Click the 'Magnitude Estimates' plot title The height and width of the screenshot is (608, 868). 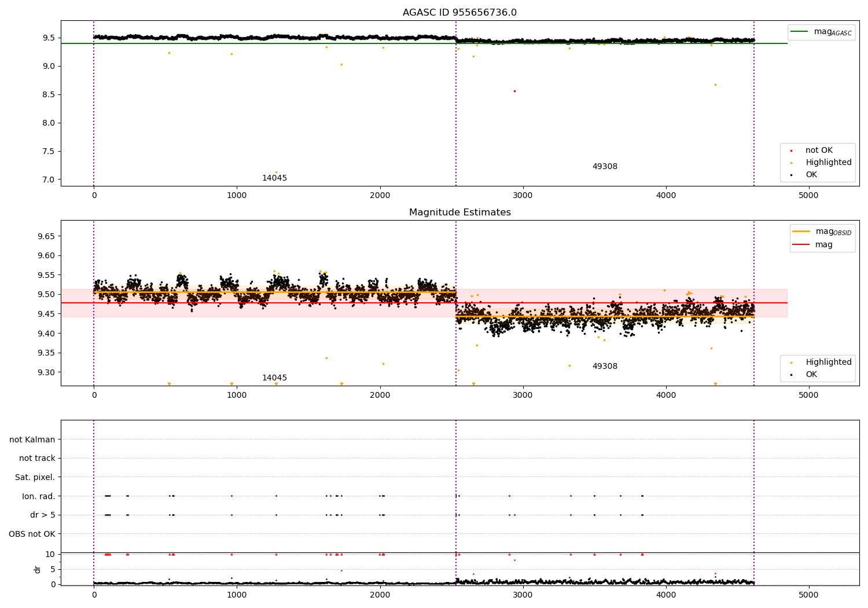tap(459, 213)
